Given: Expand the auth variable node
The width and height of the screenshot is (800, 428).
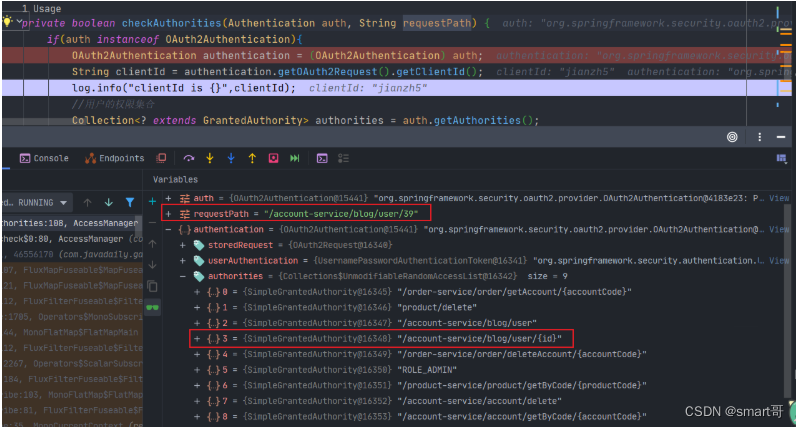Looking at the screenshot, I should [169, 198].
